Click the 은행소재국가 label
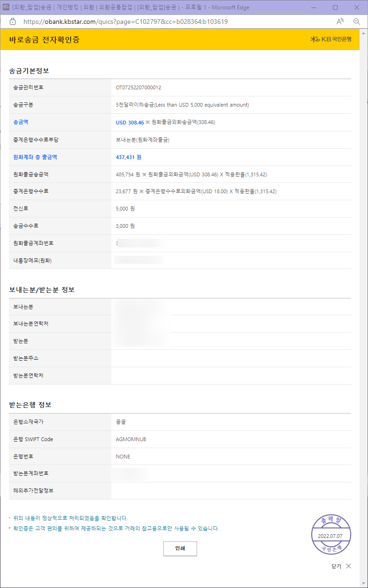Screen dimensions: 368x588 [x=29, y=422]
